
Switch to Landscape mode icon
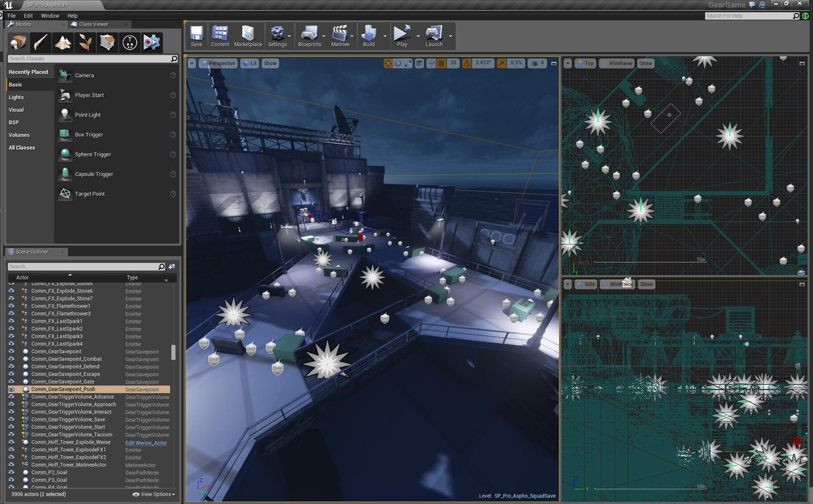63,42
